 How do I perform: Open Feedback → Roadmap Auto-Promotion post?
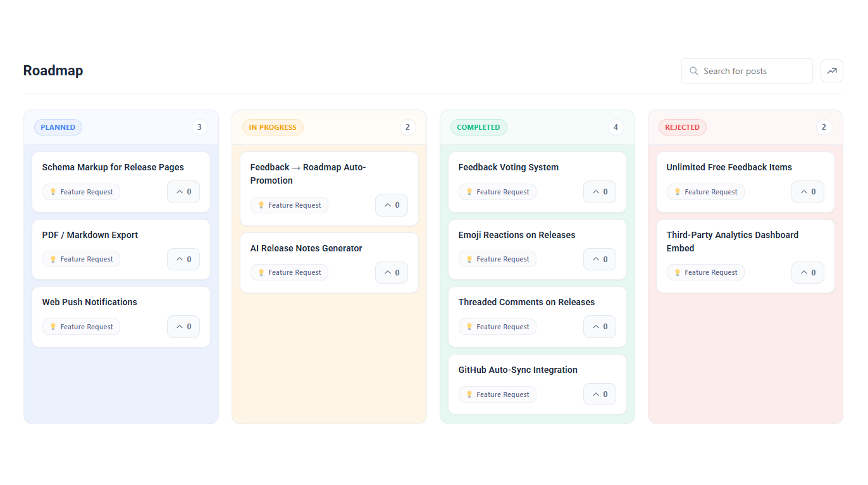(x=308, y=174)
